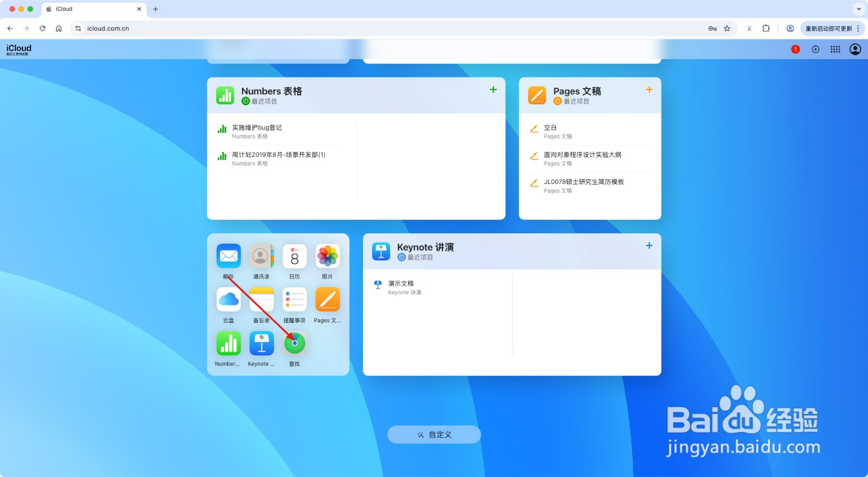The width and height of the screenshot is (868, 477).
Task: Open the Chrome profile icon
Action: tap(790, 28)
